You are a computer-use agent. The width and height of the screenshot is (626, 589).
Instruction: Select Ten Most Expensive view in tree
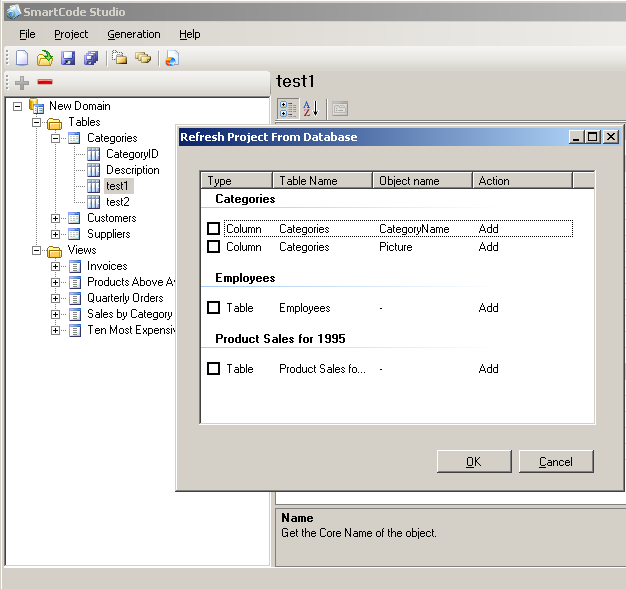point(131,330)
